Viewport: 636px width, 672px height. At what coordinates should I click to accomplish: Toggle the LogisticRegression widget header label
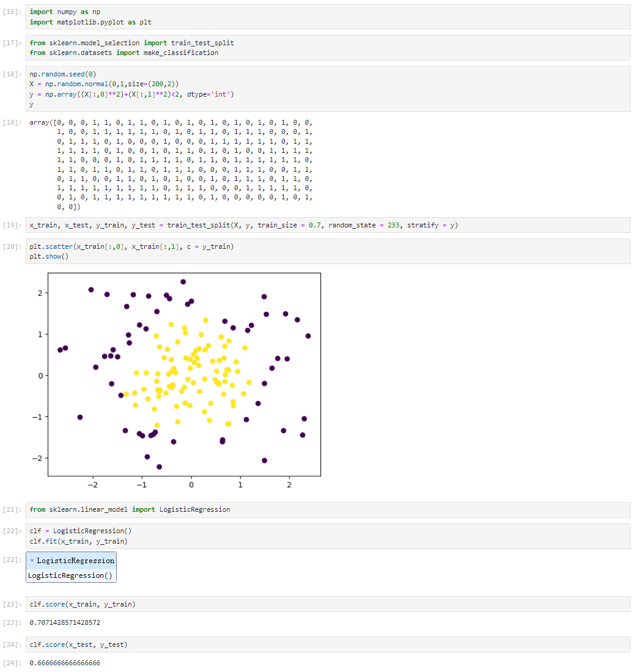click(x=75, y=561)
